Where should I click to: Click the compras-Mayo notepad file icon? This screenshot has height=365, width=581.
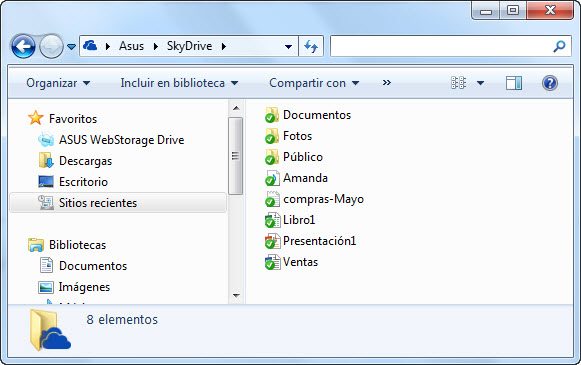[272, 199]
